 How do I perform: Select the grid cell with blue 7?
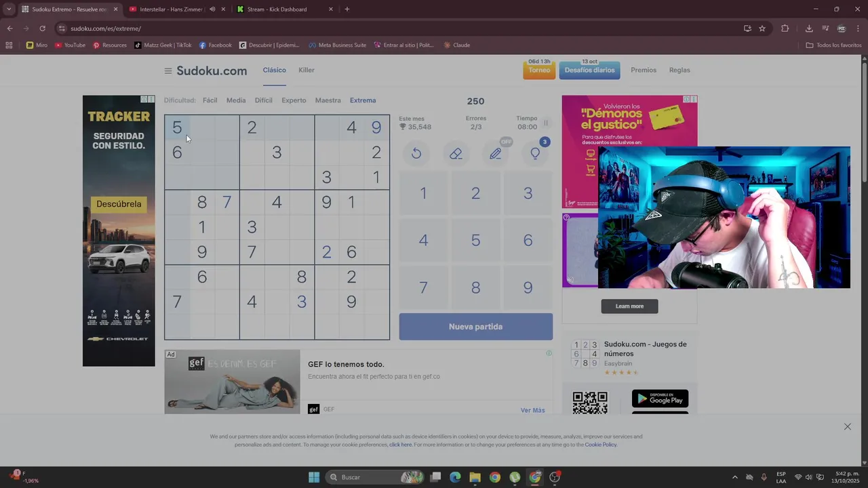(x=227, y=202)
